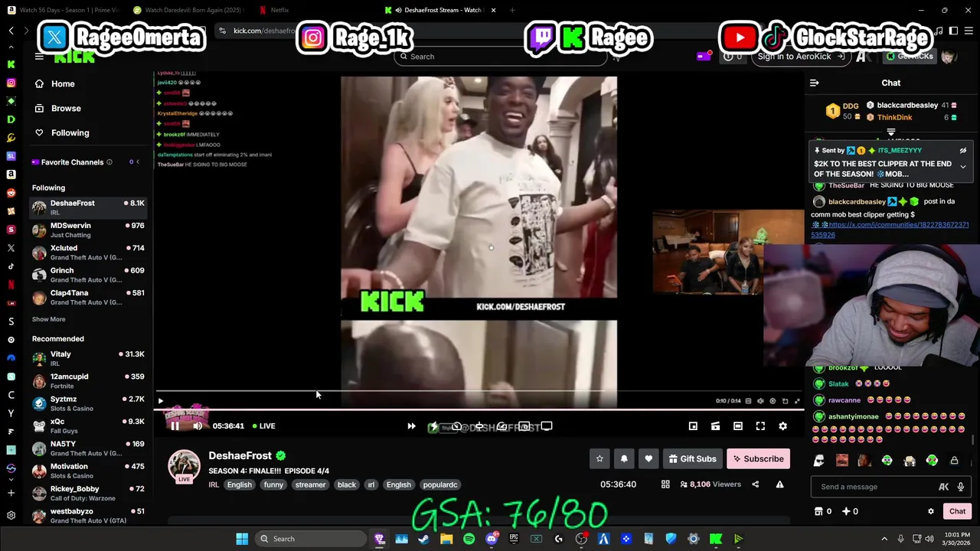Click the Gift Subs button
This screenshot has width=980, height=551.
tap(692, 458)
